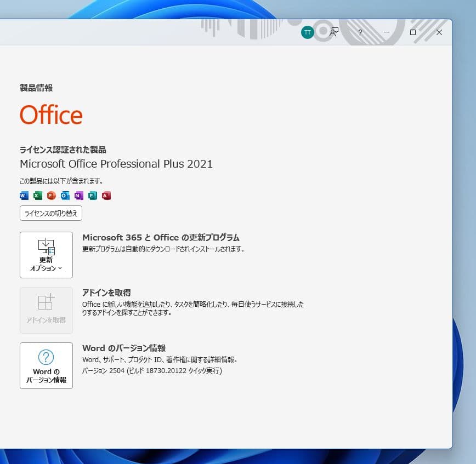Viewport: 476px width, 464px height.
Task: Click the OneNote app icon
Action: 78,196
